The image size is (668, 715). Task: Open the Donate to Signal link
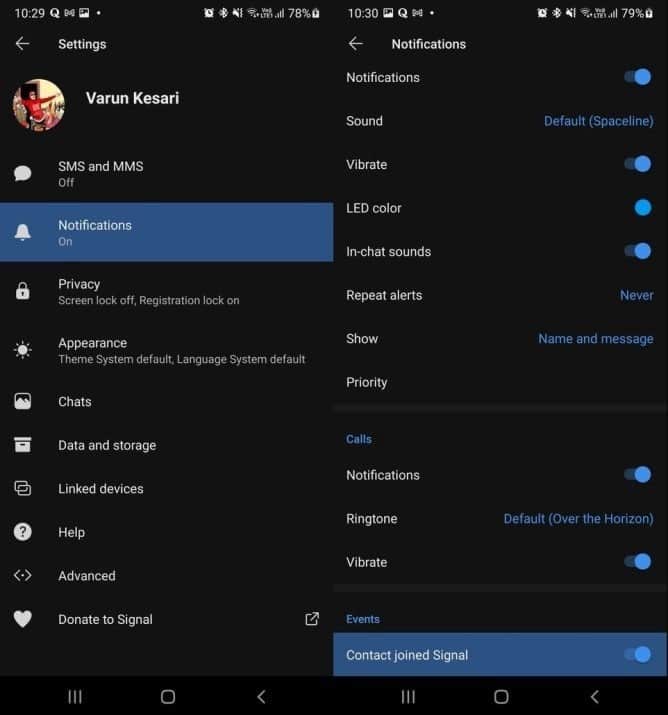(x=166, y=619)
